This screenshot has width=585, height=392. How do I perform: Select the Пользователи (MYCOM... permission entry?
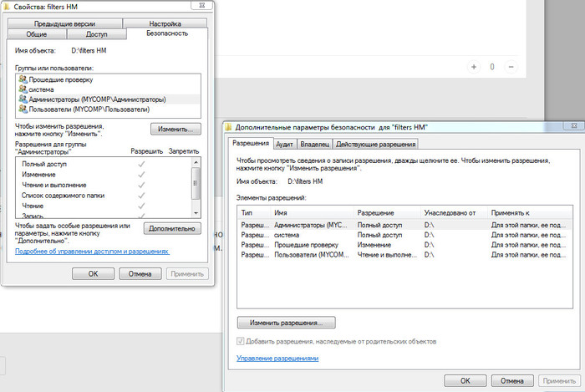point(404,255)
